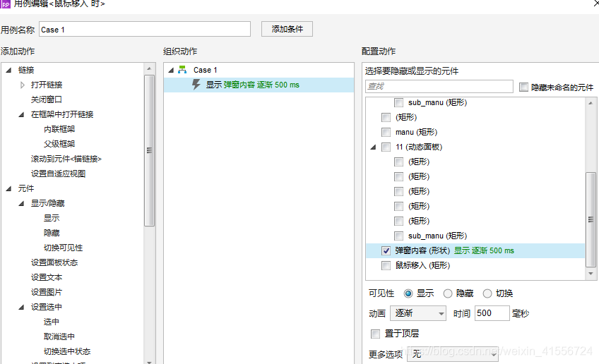Click the 打开链接 tree label

coord(46,85)
